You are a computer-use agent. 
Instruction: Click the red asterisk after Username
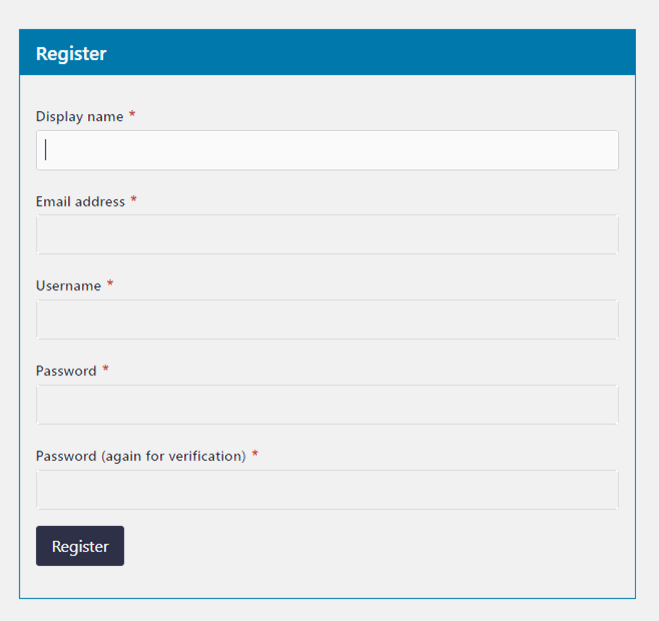110,286
